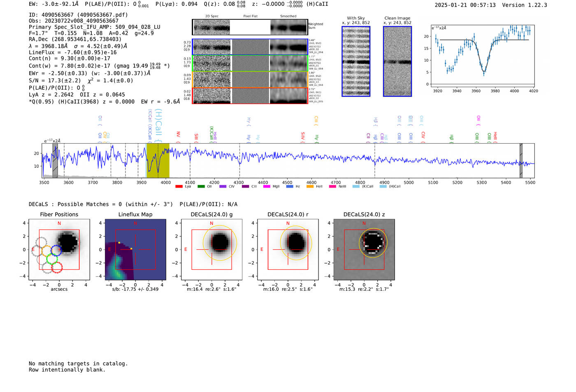The image size is (576, 392).
Task: Click the yellow highlighted region in spectrum
Action: click(x=158, y=161)
